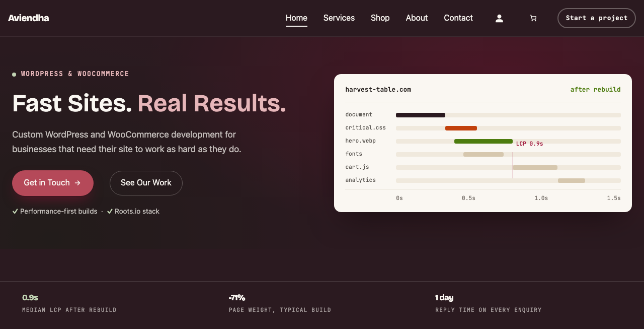Click the 'analytics' row label
This screenshot has height=329, width=644.
click(x=361, y=180)
